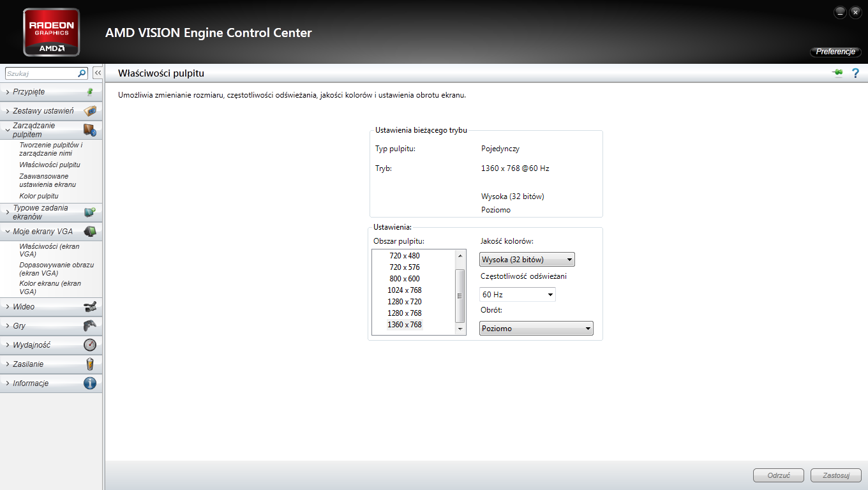Select 1280 x 720 resolution

click(x=405, y=302)
